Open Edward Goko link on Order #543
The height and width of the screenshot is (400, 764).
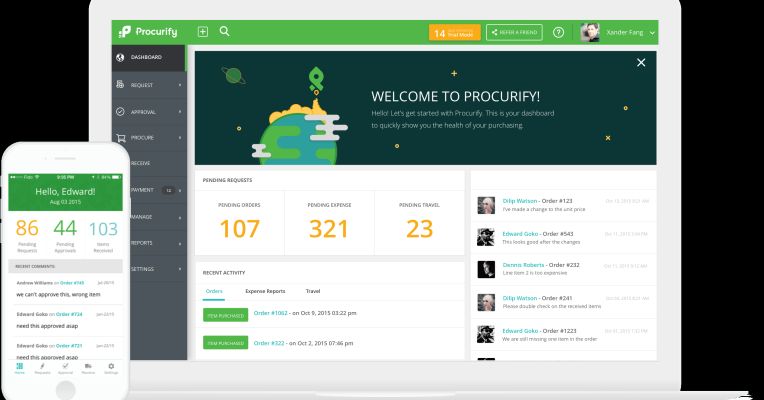[520, 234]
